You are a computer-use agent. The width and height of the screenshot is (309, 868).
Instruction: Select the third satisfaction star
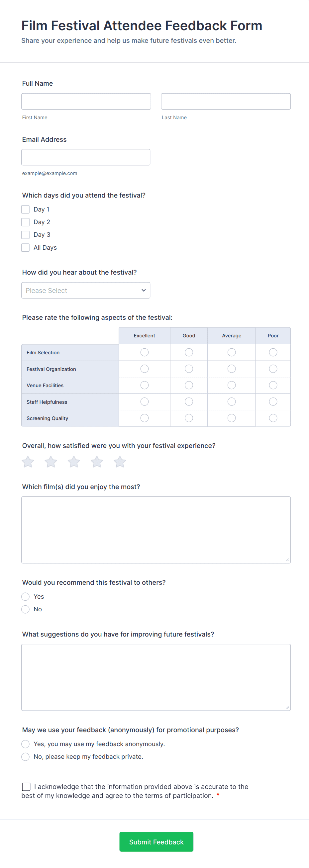tap(74, 462)
